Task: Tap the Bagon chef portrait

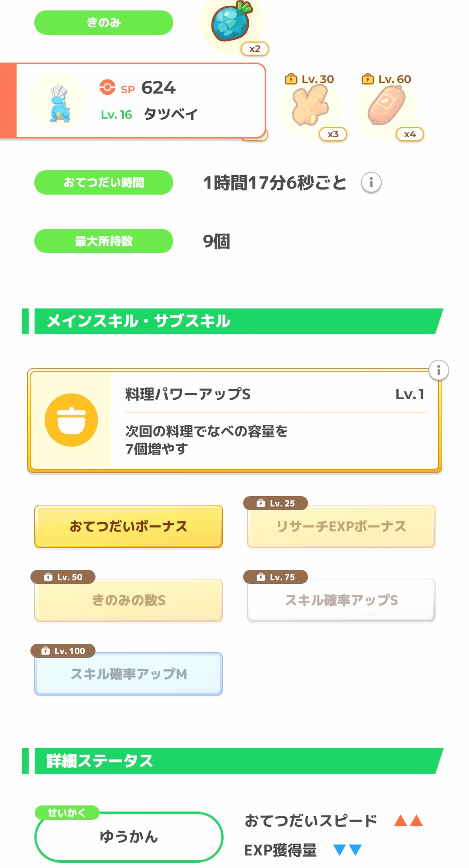Action: pos(58,101)
